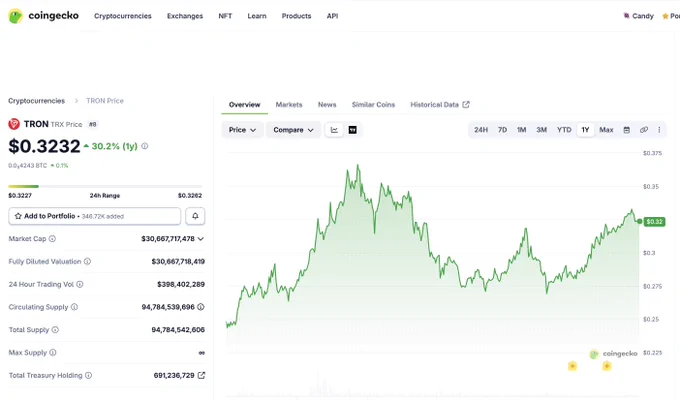This screenshot has width=680, height=401.
Task: Switch to TradingView chart icon
Action: click(353, 130)
